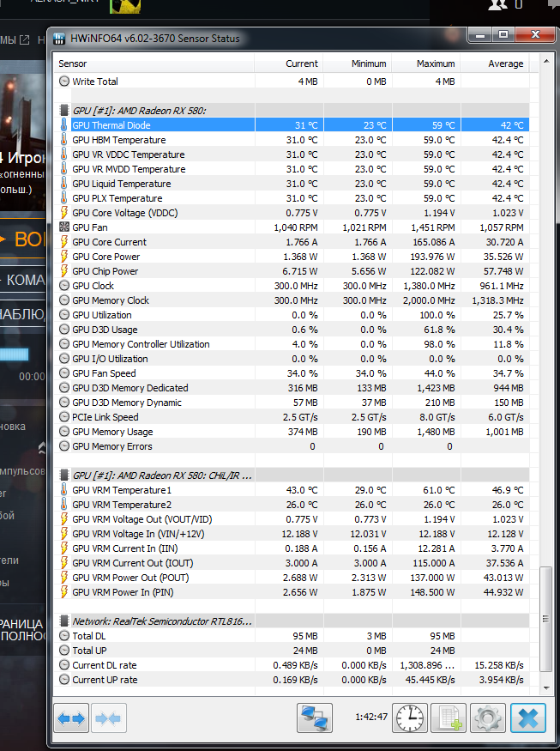Click the Minimum column header
560x751 pixels.
[x=358, y=64]
